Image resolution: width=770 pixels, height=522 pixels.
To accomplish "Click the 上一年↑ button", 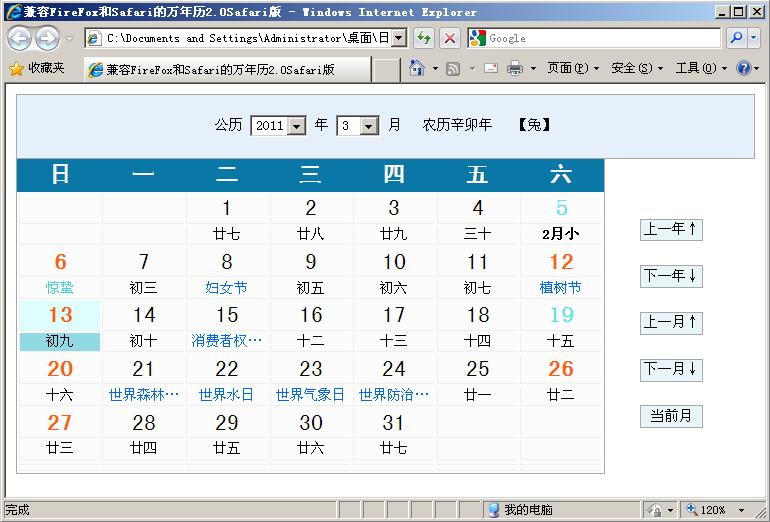I will [x=671, y=230].
